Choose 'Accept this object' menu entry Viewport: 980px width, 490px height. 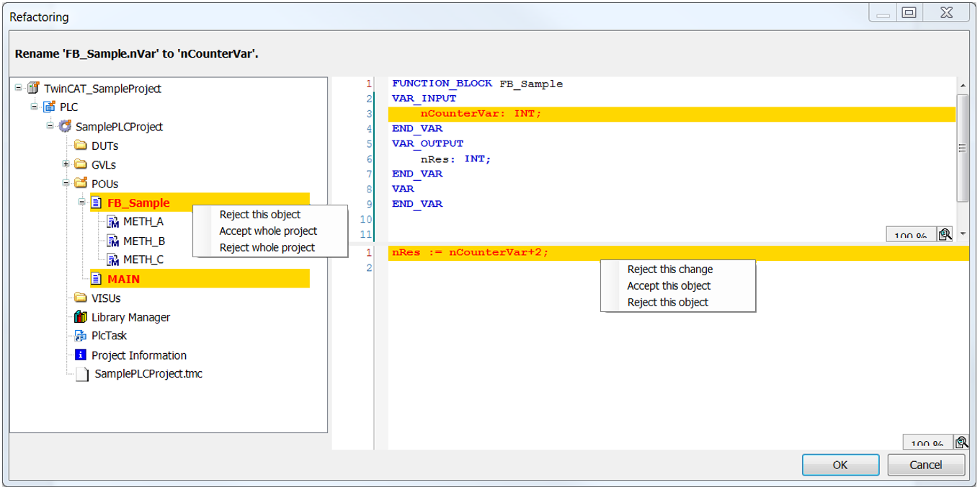(x=669, y=286)
